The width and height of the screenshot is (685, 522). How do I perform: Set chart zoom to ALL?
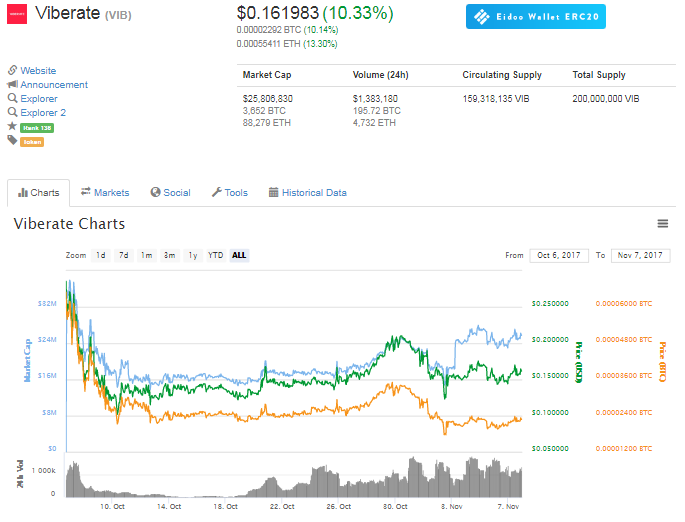(x=239, y=255)
